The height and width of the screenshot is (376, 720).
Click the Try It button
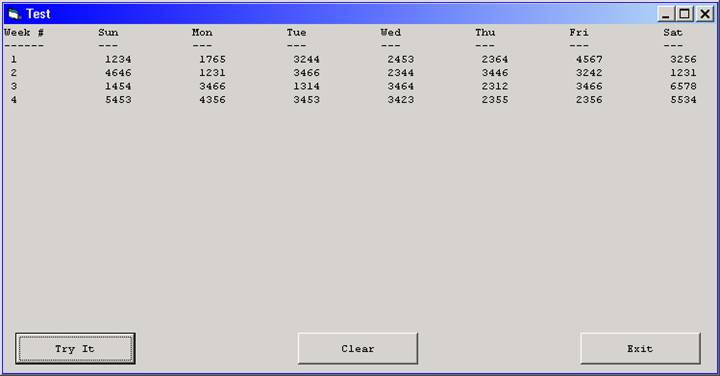pyautogui.click(x=75, y=348)
